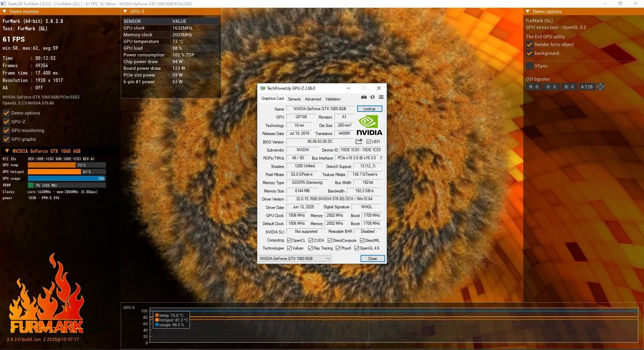
Task: Click the B: 0 color value field
Action: pyautogui.click(x=569, y=87)
